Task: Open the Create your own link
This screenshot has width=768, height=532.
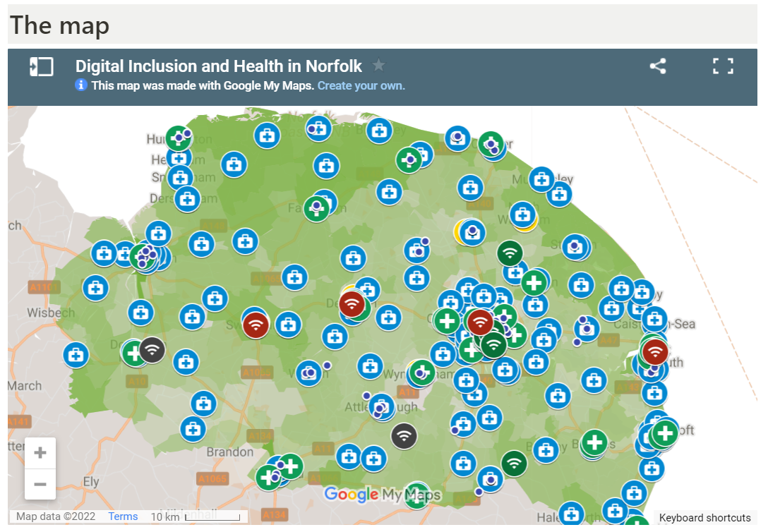Action: pyautogui.click(x=361, y=85)
